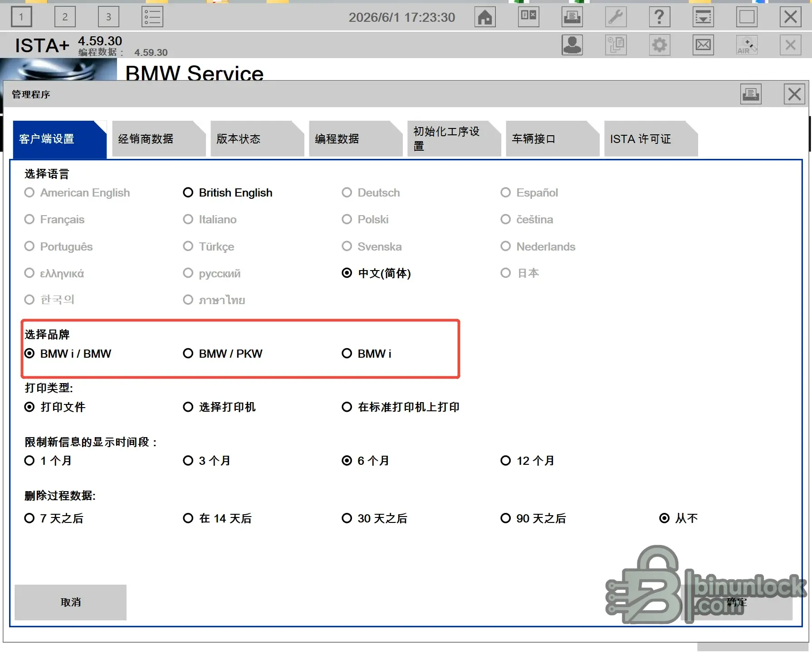Open the wrench settings icon
The width and height of the screenshot is (812, 655).
pyautogui.click(x=616, y=17)
